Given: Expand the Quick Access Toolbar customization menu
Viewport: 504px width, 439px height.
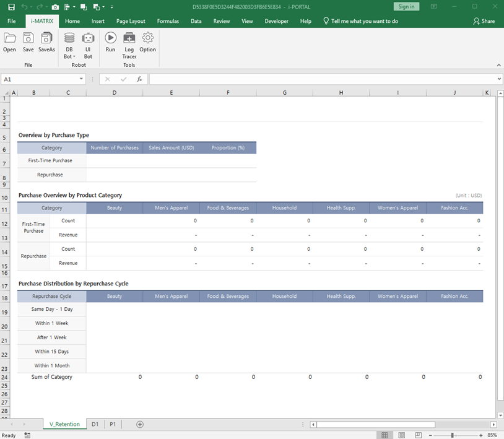Looking at the screenshot, I should pos(112,7).
